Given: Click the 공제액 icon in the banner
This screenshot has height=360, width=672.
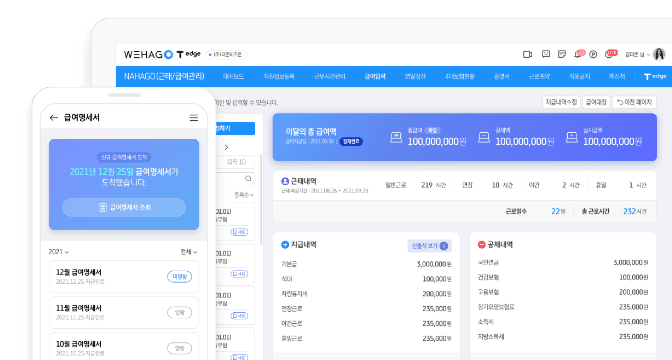Looking at the screenshot, I should tap(484, 137).
